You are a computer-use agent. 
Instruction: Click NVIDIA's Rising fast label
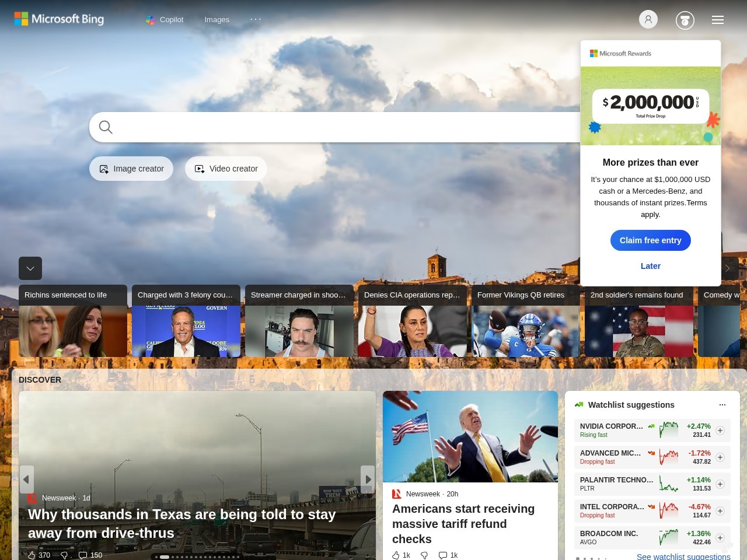[x=594, y=435]
